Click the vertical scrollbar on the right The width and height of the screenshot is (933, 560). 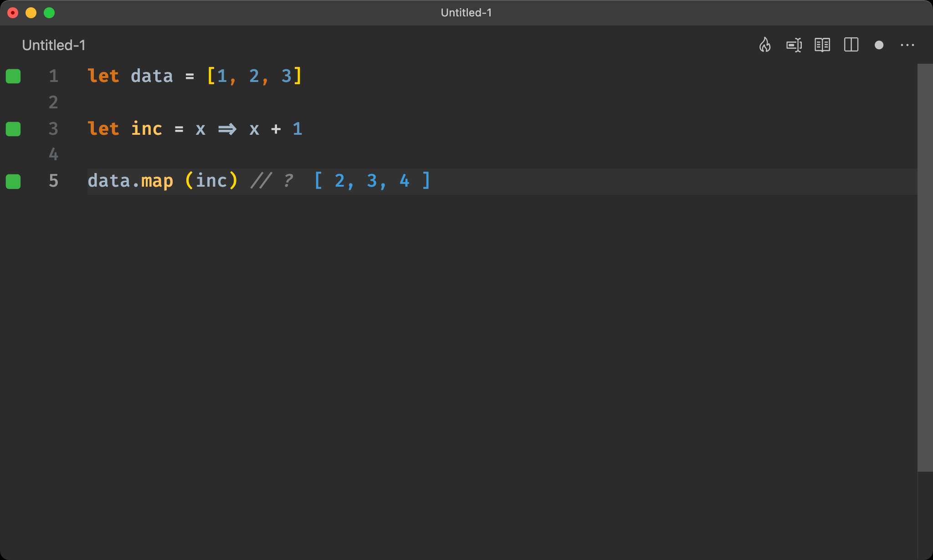925,268
